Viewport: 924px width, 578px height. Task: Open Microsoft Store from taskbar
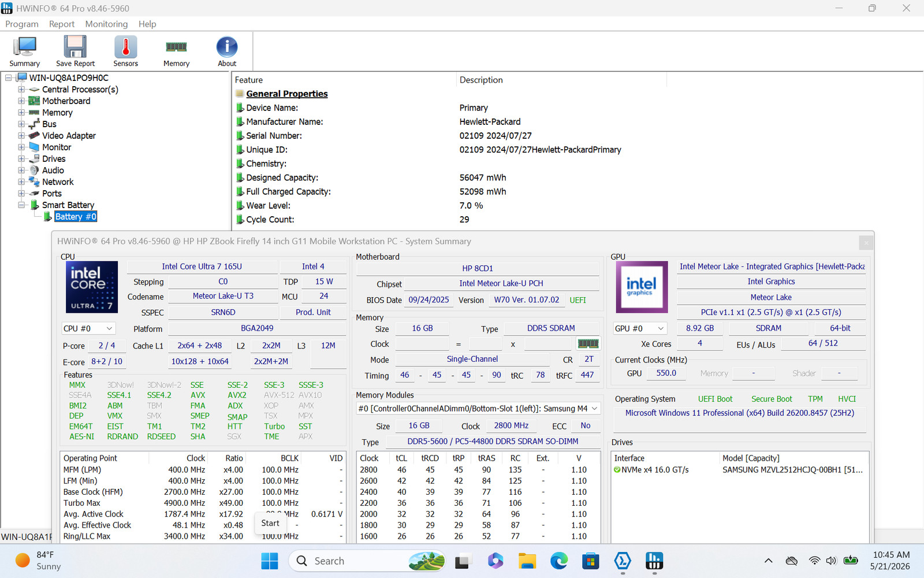(x=590, y=561)
